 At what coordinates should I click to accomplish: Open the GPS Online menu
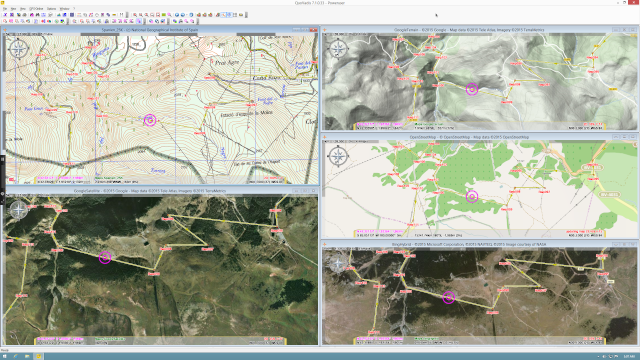(36, 9)
